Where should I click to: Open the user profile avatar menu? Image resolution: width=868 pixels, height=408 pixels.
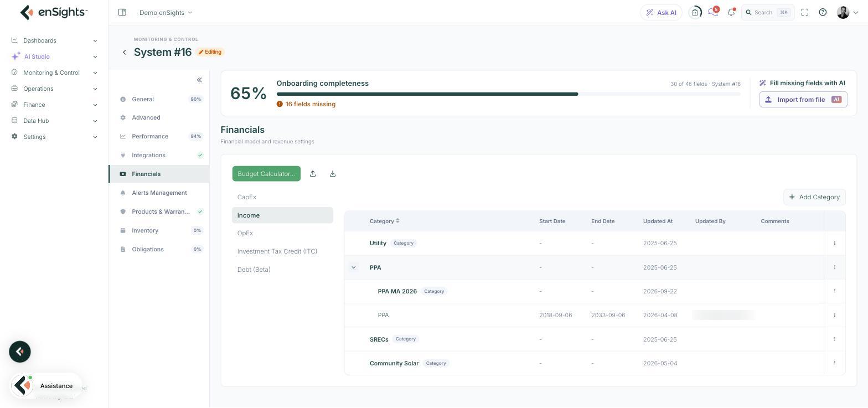[847, 12]
